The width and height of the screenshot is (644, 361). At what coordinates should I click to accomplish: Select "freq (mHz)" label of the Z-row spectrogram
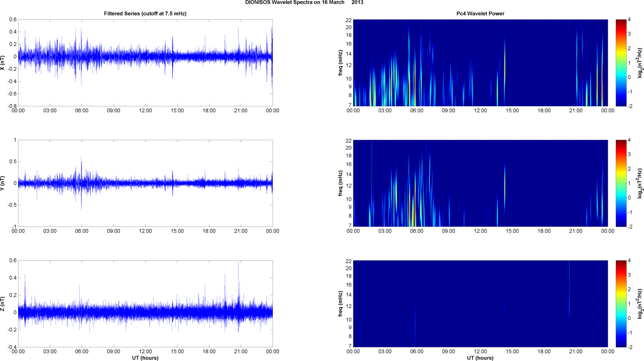pos(340,304)
